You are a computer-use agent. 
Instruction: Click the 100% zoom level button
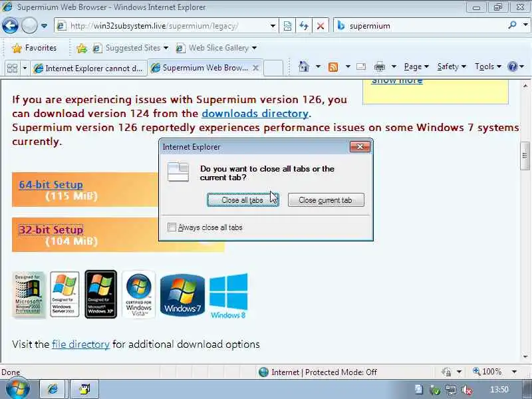point(487,372)
